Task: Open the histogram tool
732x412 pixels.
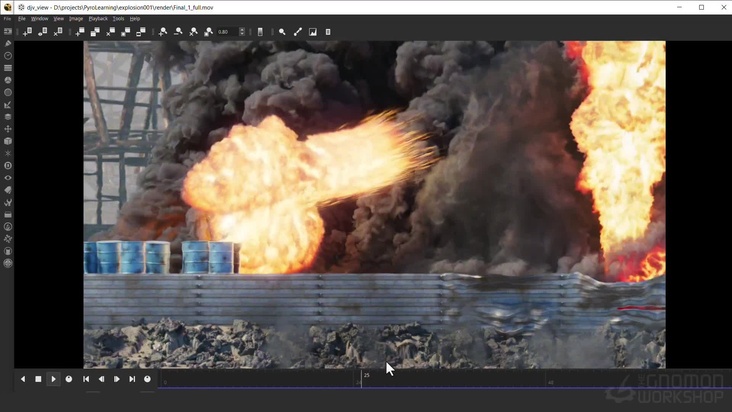Action: pos(313,32)
